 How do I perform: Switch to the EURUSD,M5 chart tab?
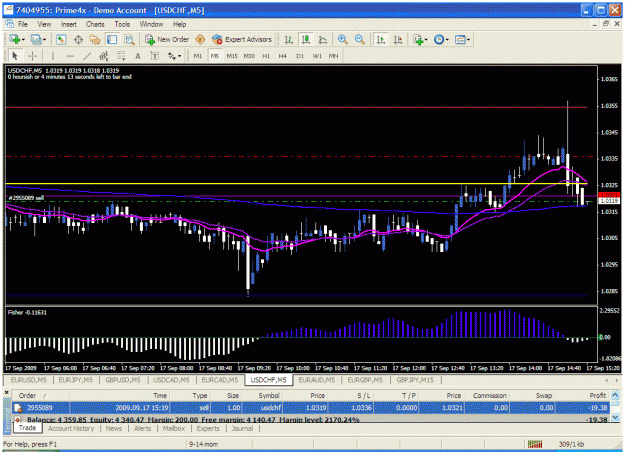28,380
